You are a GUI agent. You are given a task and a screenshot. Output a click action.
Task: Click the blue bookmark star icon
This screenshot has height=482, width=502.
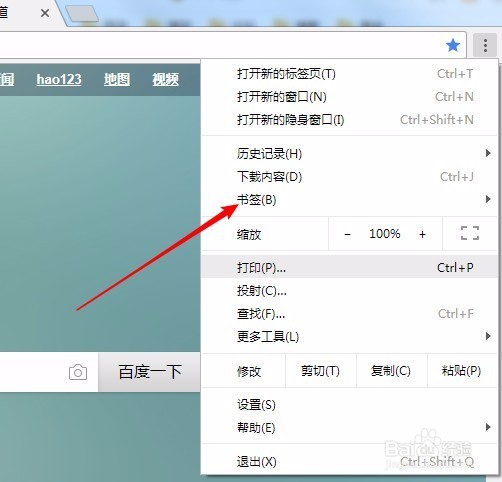point(453,45)
